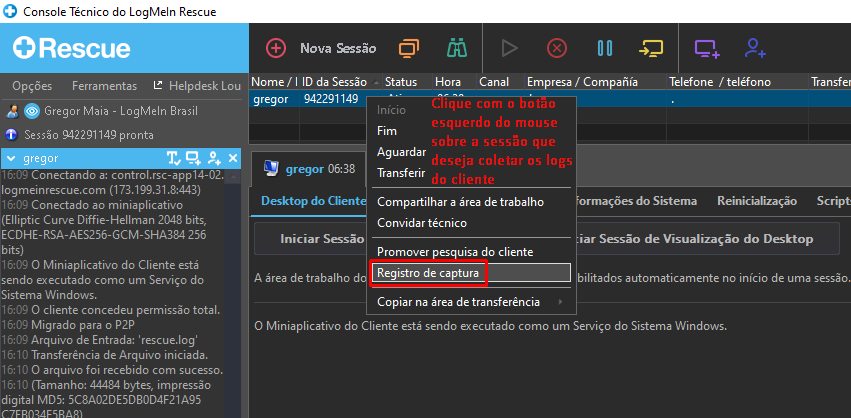Choose Registro de captura menu entry
Viewport: 851px width, 418px height.
470,273
